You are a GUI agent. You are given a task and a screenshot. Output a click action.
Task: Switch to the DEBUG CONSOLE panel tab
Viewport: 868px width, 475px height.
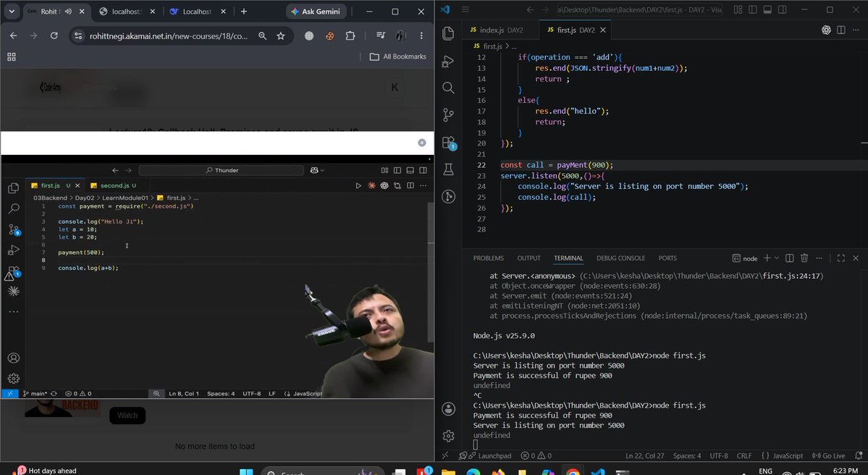click(620, 258)
